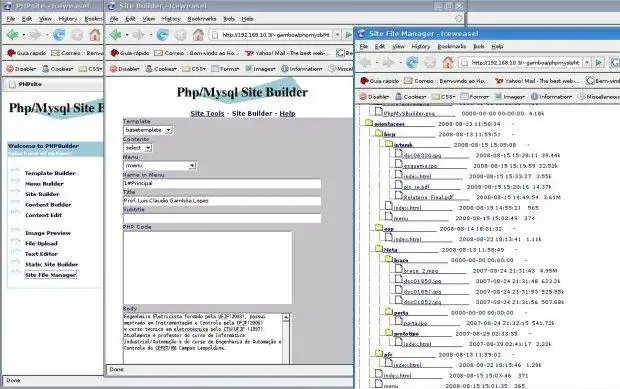Follow the Help link on Site Builder page
The width and height of the screenshot is (620, 389).
[287, 113]
